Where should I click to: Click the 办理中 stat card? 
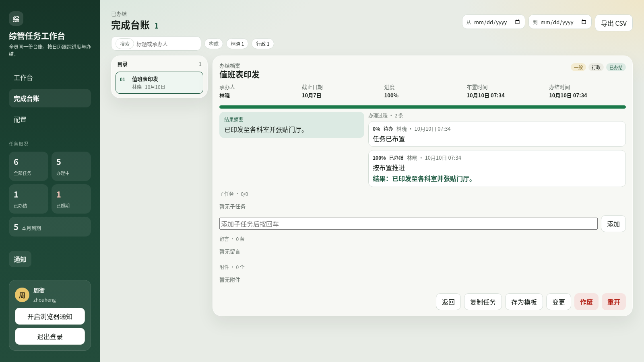pos(71,166)
